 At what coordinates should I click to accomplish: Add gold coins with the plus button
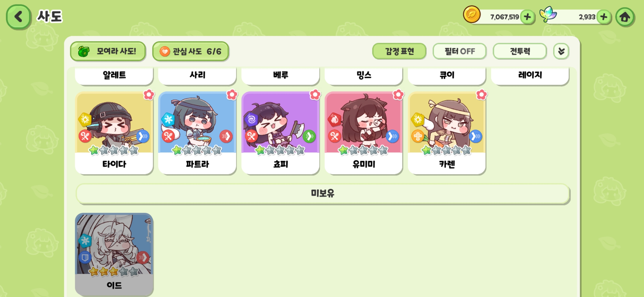click(x=527, y=17)
